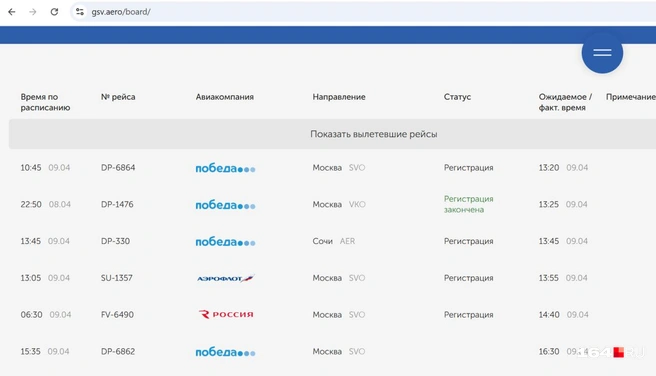Select flight number SU-1357

[x=117, y=278]
